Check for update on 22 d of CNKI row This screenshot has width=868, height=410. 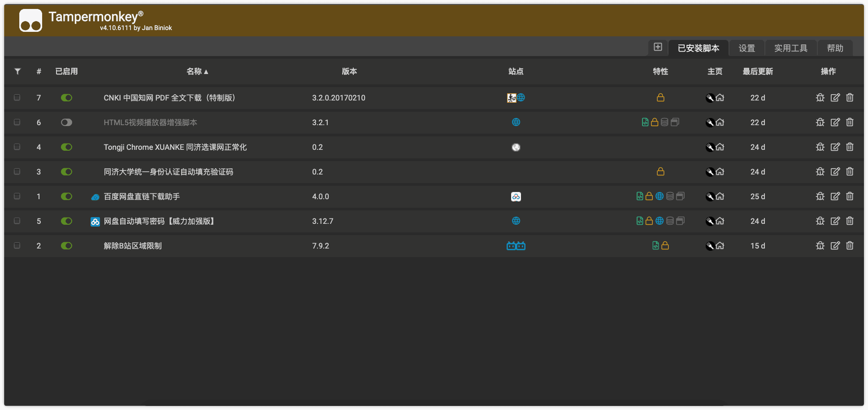(758, 98)
